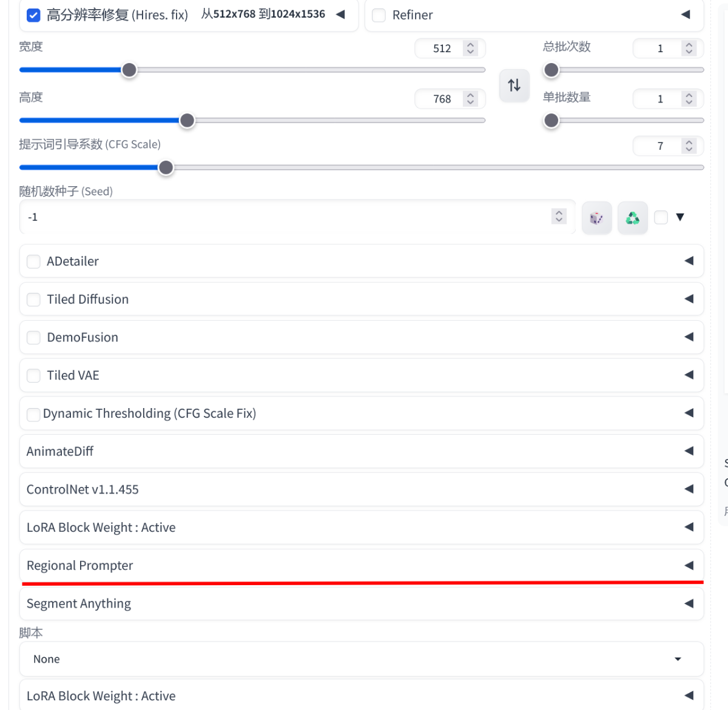
Task: Expand the ControlNet v1.1.455 arrow
Action: [689, 489]
